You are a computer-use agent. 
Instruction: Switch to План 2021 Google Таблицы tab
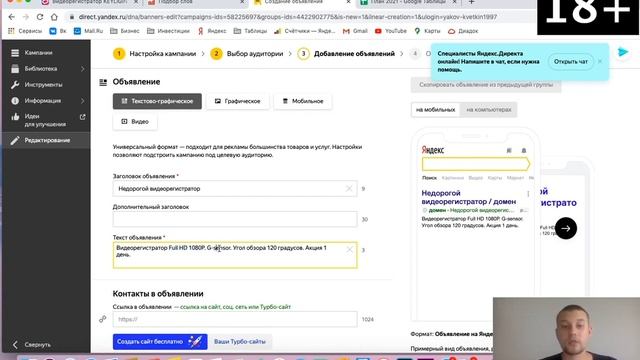(407, 2)
